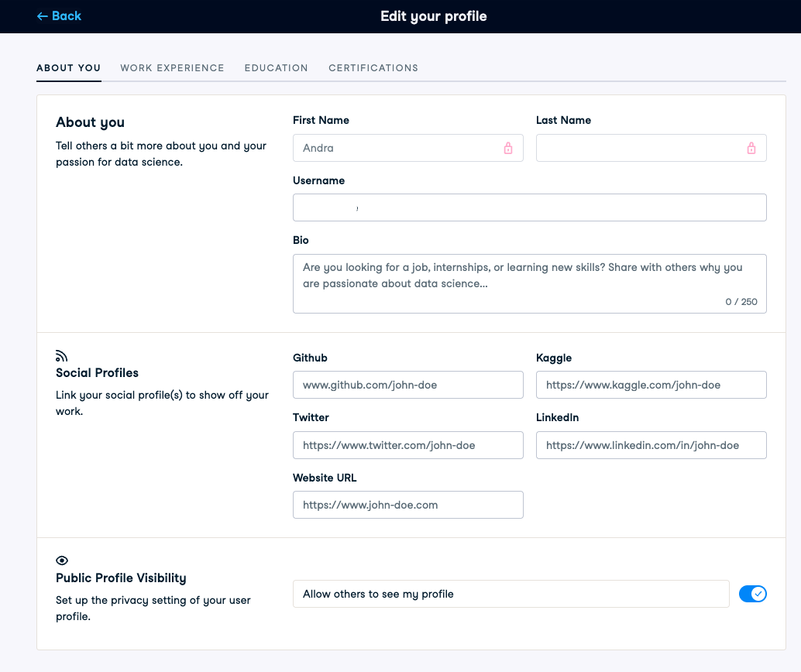Select the Certifications tab
The image size is (801, 672).
pyautogui.click(x=373, y=68)
